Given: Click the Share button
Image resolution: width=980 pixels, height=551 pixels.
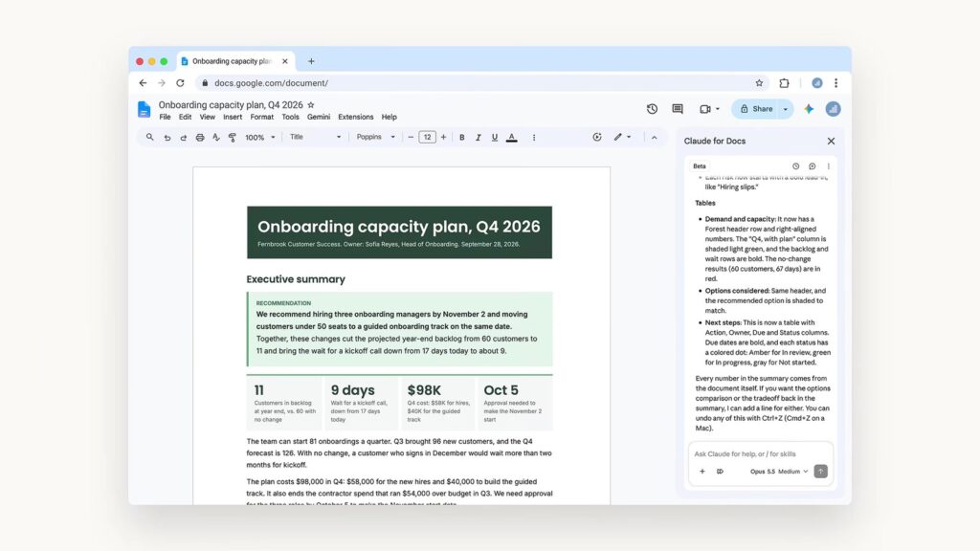Looking at the screenshot, I should point(756,109).
